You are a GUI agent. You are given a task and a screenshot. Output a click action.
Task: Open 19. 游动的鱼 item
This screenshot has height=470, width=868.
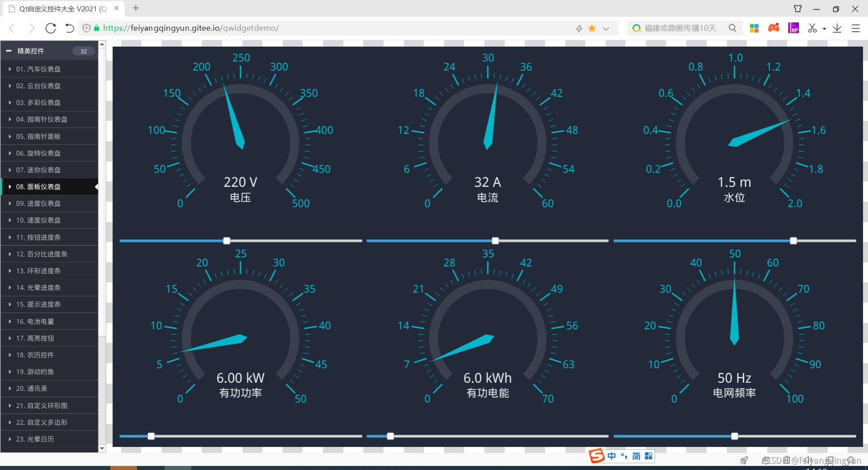(x=49, y=372)
